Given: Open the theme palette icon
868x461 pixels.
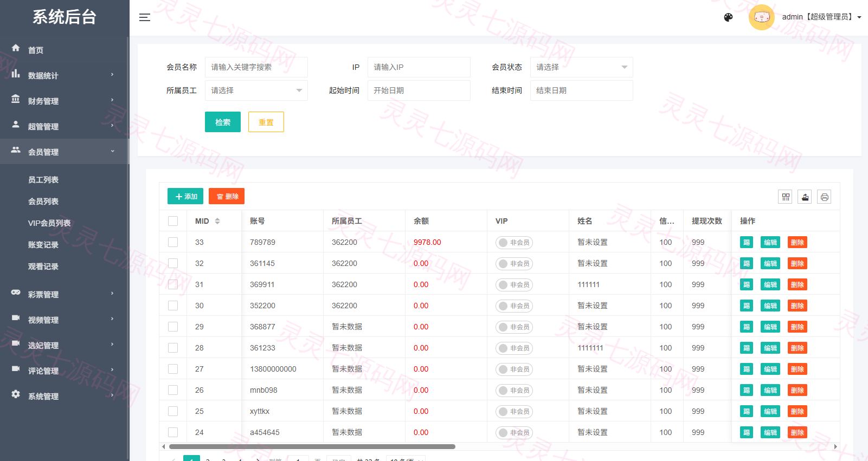Looking at the screenshot, I should coord(728,17).
